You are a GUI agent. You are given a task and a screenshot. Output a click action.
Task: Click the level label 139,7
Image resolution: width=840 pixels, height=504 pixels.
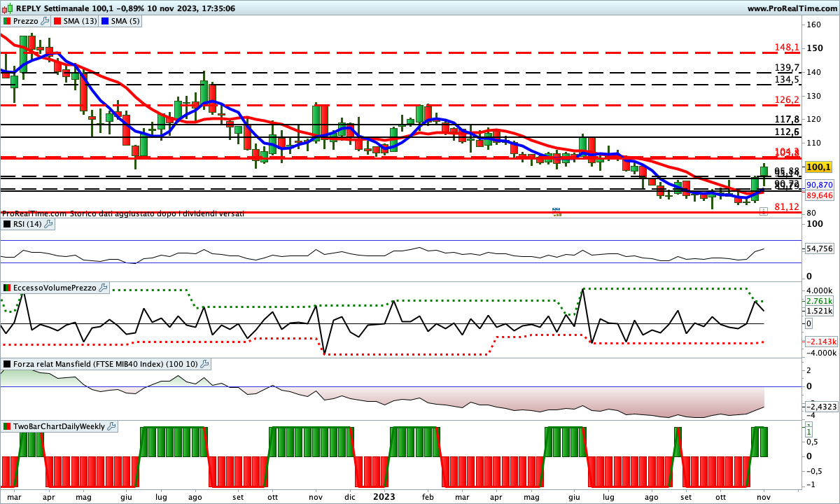pos(787,67)
